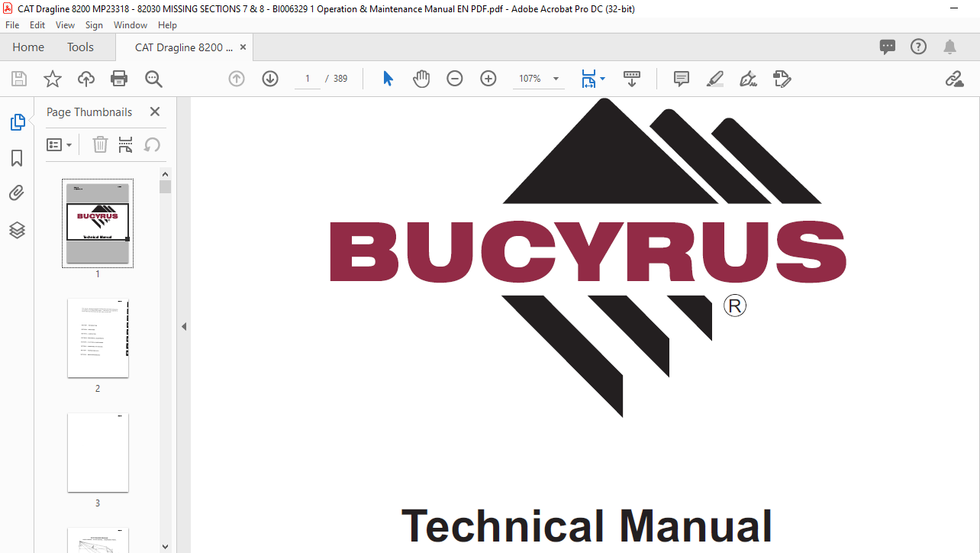Image resolution: width=980 pixels, height=553 pixels.
Task: Open the File menu
Action: tap(12, 25)
